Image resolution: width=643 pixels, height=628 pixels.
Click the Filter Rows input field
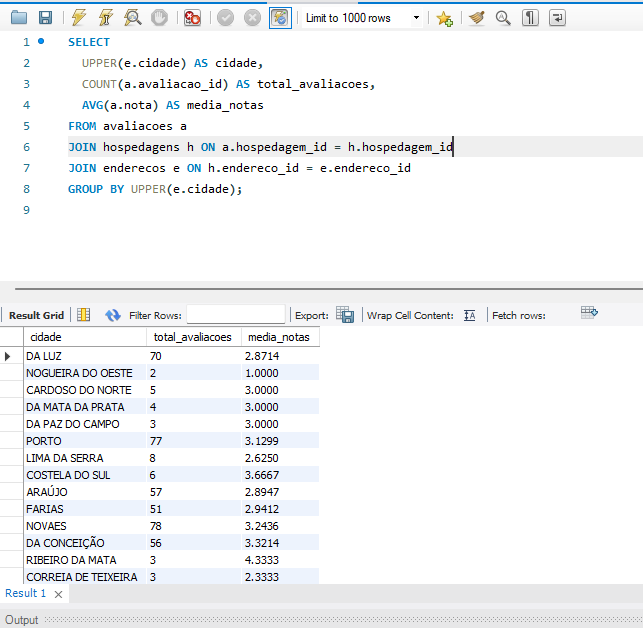tap(236, 315)
